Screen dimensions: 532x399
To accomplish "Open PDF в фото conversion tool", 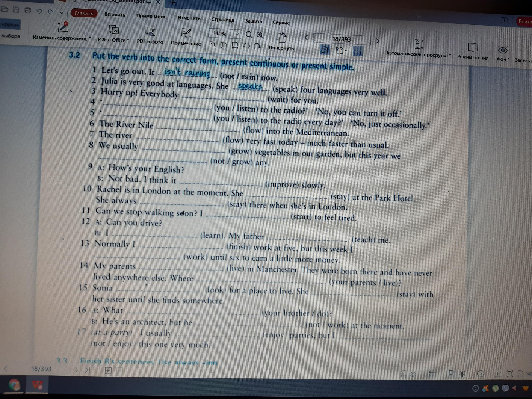I will 150,32.
